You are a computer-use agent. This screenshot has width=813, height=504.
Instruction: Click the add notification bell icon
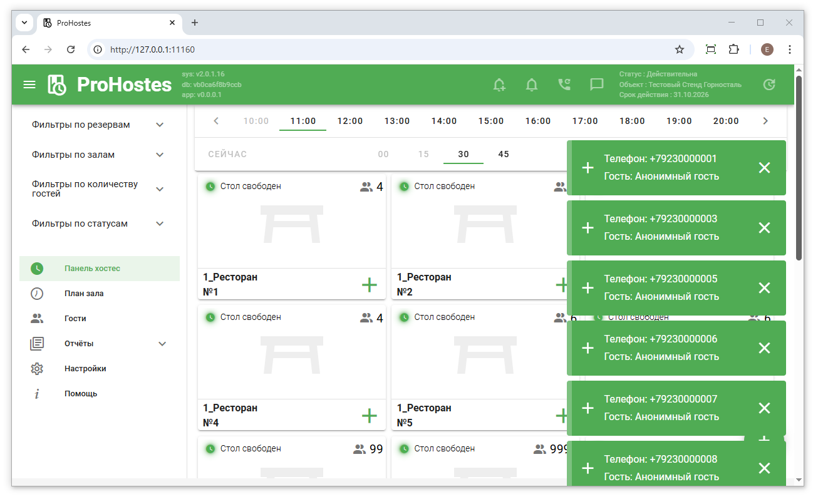499,85
